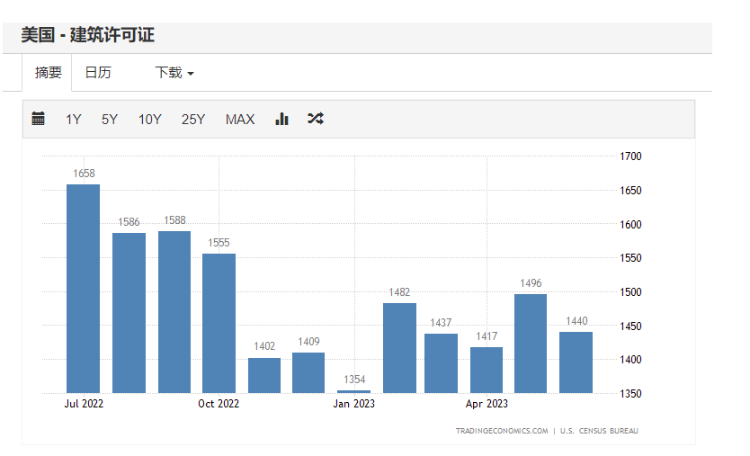
Task: Expand the 下载 dropdown menu
Action: (x=174, y=73)
